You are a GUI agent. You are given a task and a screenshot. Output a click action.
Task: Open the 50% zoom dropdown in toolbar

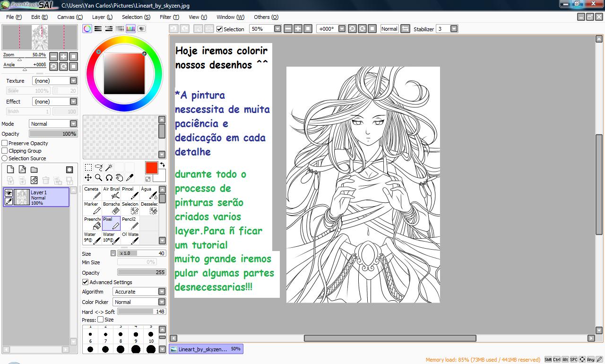pos(265,29)
